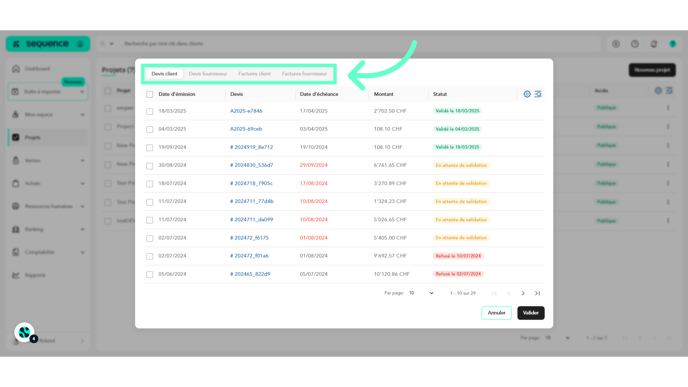The width and height of the screenshot is (688, 387).
Task: Expand the Boîte à importer section
Action: click(x=82, y=92)
